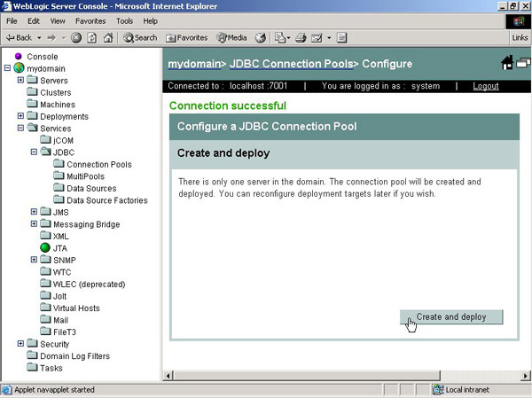The width and height of the screenshot is (532, 398).
Task: Expand the JMS tree node
Action: click(34, 212)
